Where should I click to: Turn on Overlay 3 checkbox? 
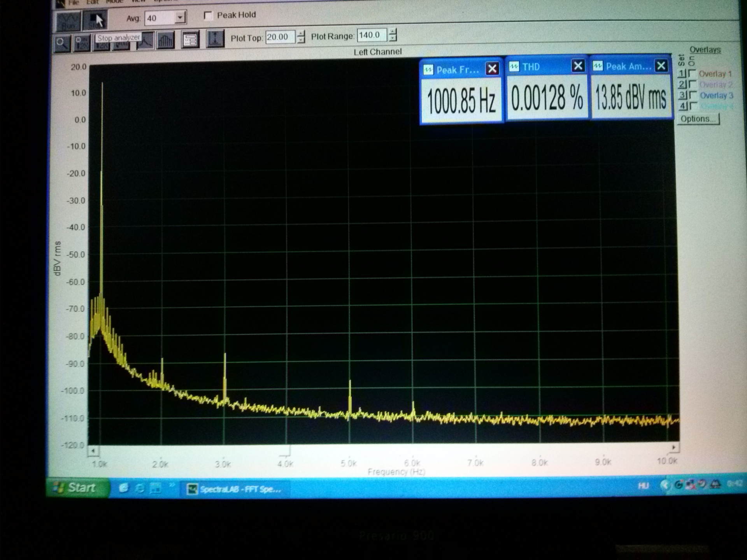[693, 95]
